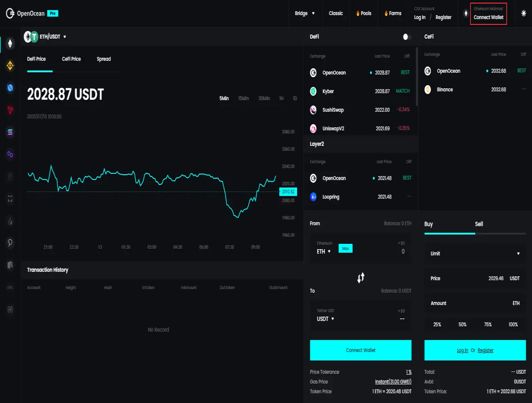
Task: Select the 1D chart interval
Action: pos(295,98)
